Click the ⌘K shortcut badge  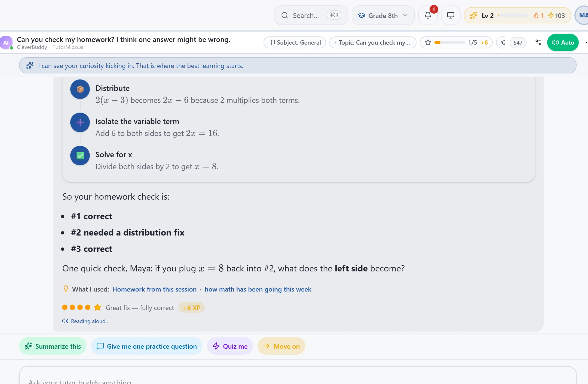(334, 15)
